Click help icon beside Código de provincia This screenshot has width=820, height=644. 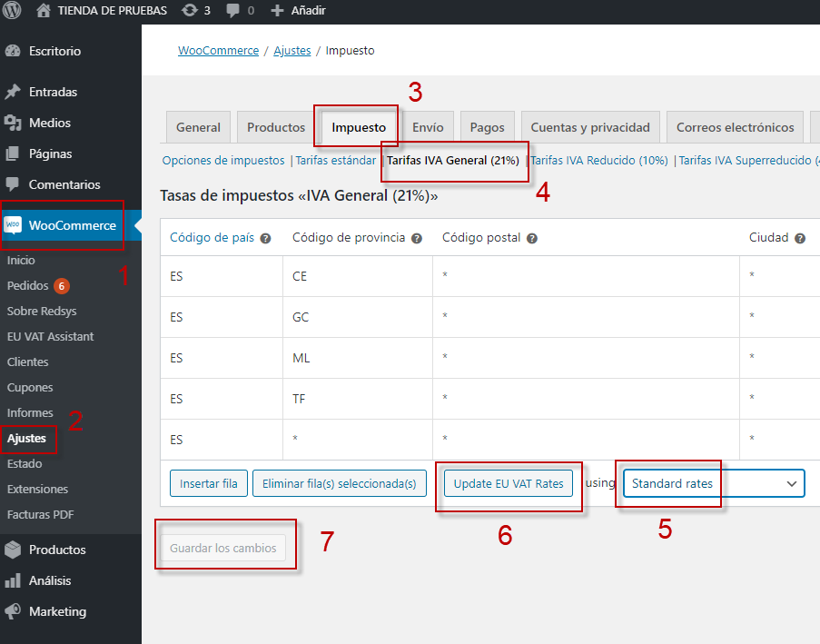coord(417,239)
